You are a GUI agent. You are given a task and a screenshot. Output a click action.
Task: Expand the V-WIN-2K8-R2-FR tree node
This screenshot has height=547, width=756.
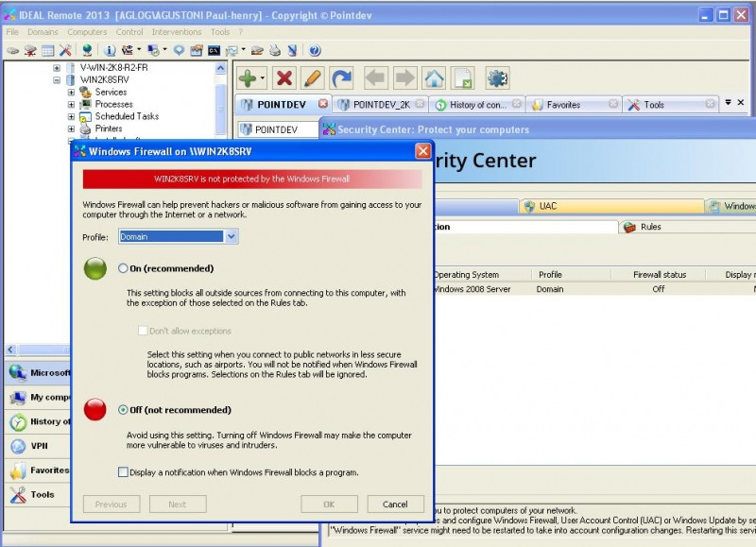(57, 68)
